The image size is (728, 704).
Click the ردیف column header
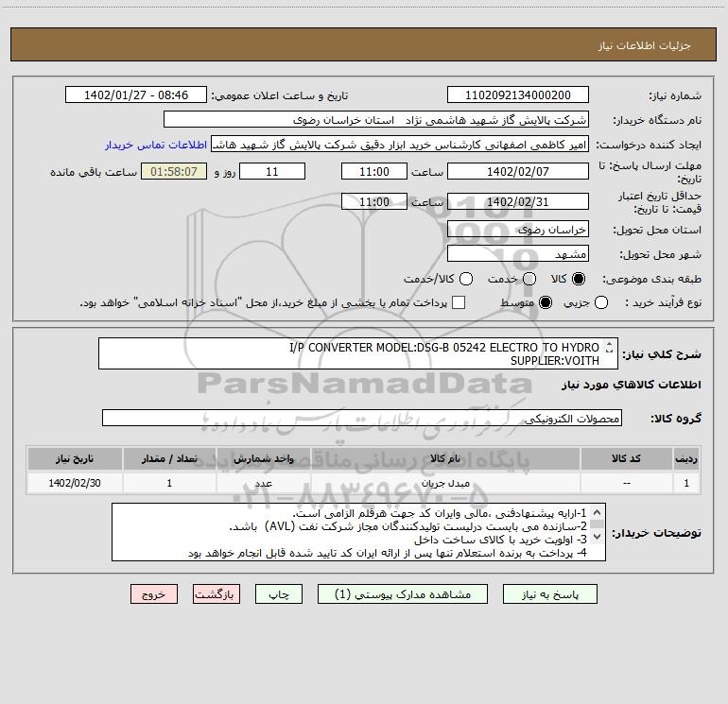[686, 458]
